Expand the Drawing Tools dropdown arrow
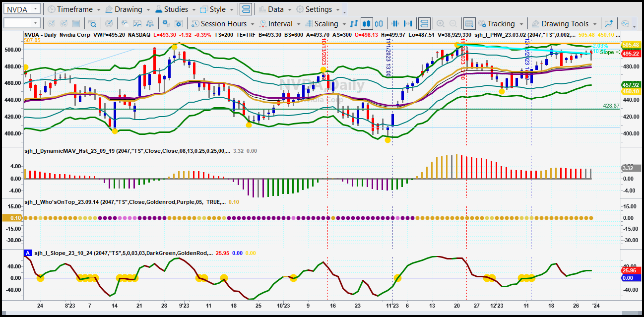This screenshot has width=644, height=317. point(594,24)
